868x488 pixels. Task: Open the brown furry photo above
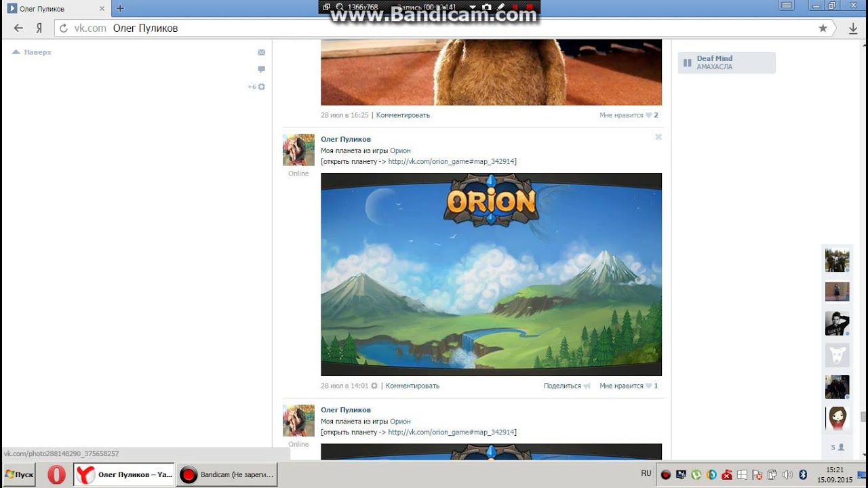(491, 72)
